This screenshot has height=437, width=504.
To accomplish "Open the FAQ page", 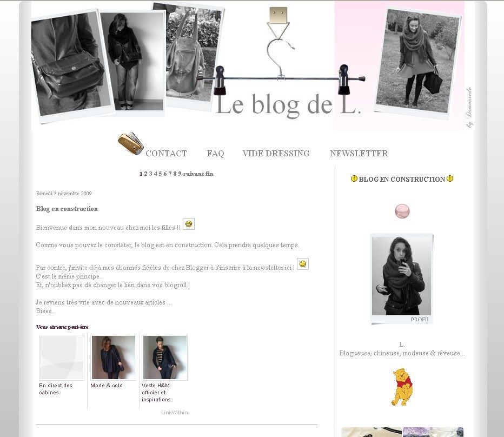I will [x=215, y=154].
